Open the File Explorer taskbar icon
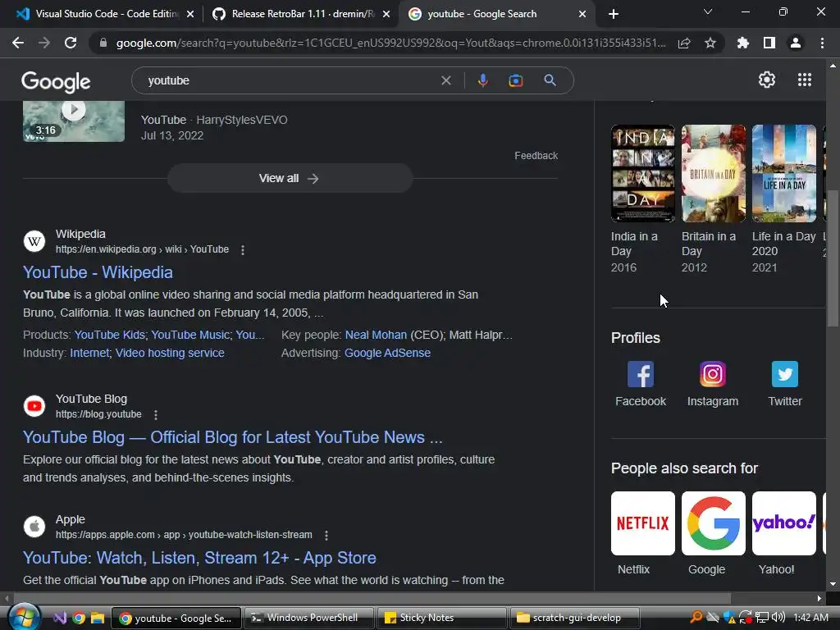Image resolution: width=840 pixels, height=630 pixels. click(x=98, y=619)
